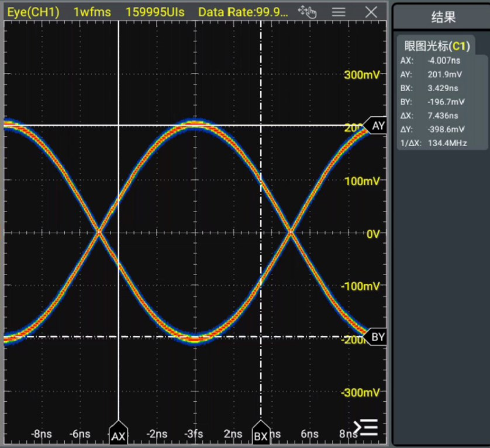Select the AX cursor handle
490x448 pixels.
click(118, 432)
